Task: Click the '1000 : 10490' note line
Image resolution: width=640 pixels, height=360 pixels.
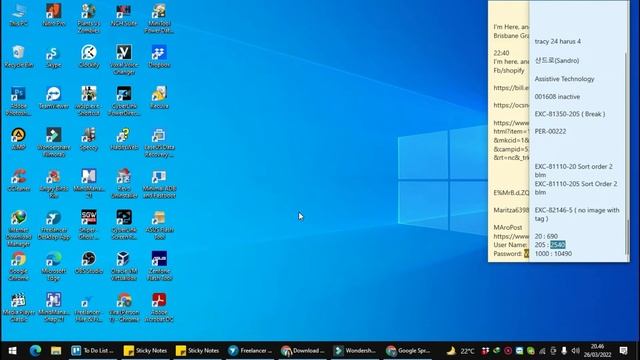Action: click(553, 253)
